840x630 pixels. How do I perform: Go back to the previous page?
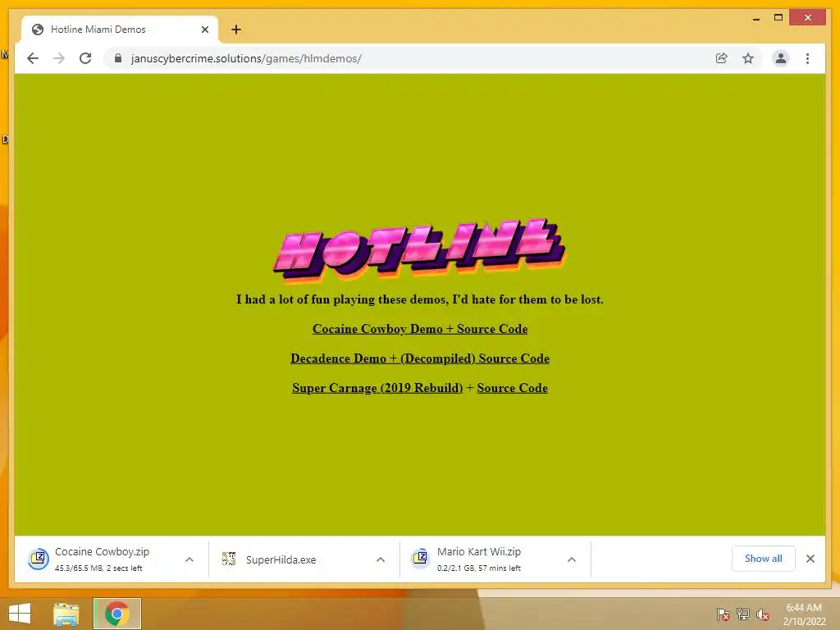33,58
